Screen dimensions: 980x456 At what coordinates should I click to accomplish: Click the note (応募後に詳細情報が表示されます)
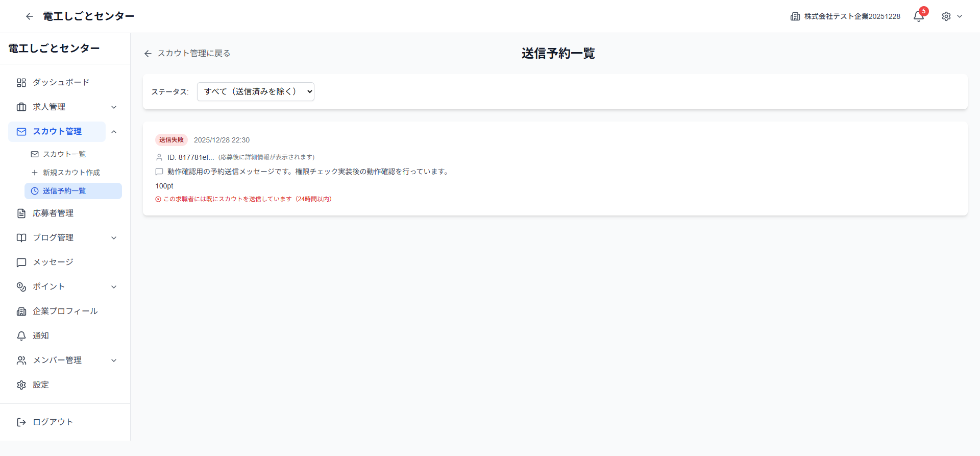click(266, 157)
